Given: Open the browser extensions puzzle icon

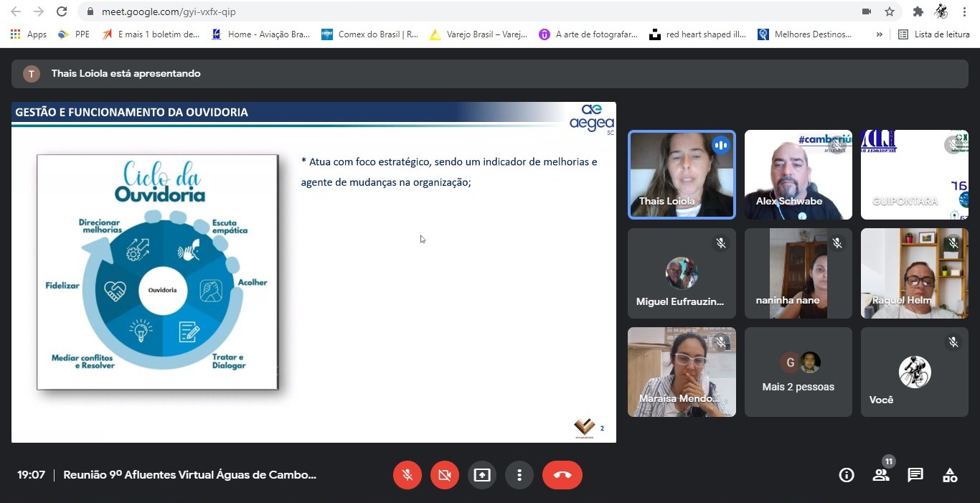Looking at the screenshot, I should 918,11.
